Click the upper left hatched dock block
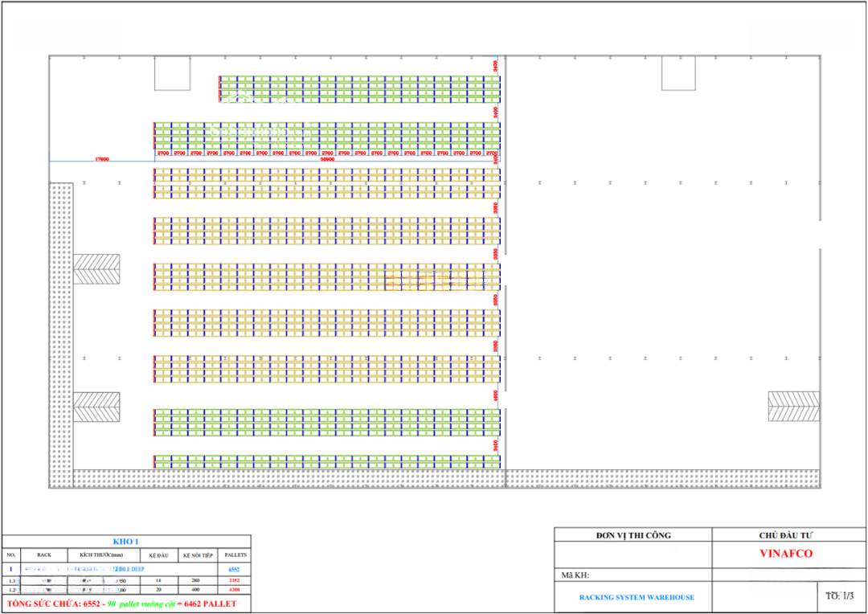The image size is (868, 614). click(96, 268)
